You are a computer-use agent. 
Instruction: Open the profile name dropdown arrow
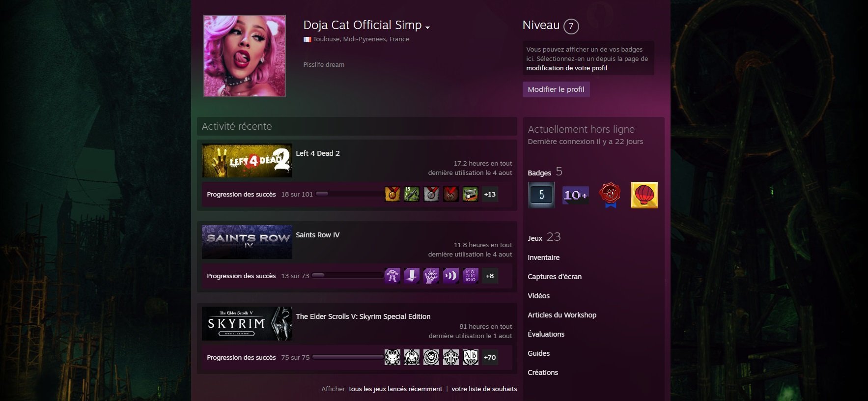tap(428, 28)
